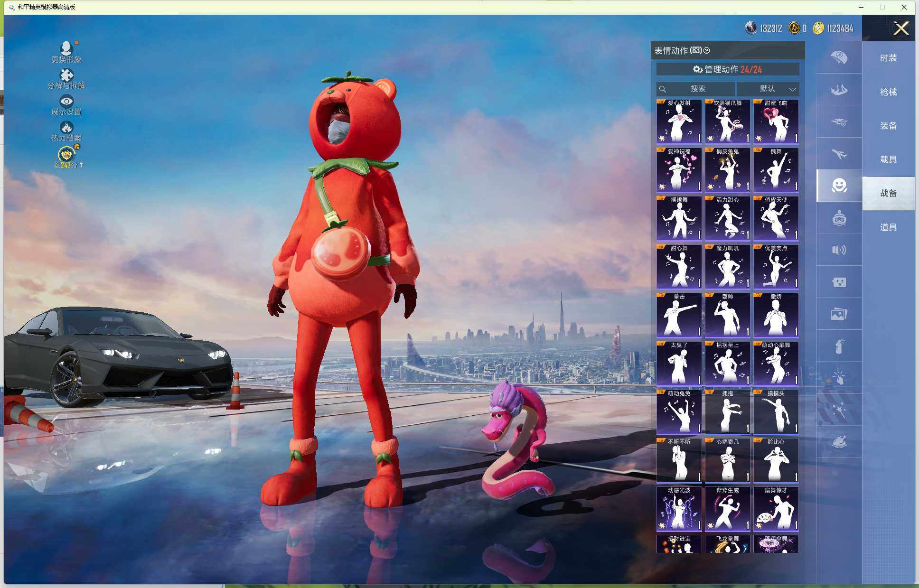Click the robot companion icon
This screenshot has height=588, width=919.
coord(839,218)
